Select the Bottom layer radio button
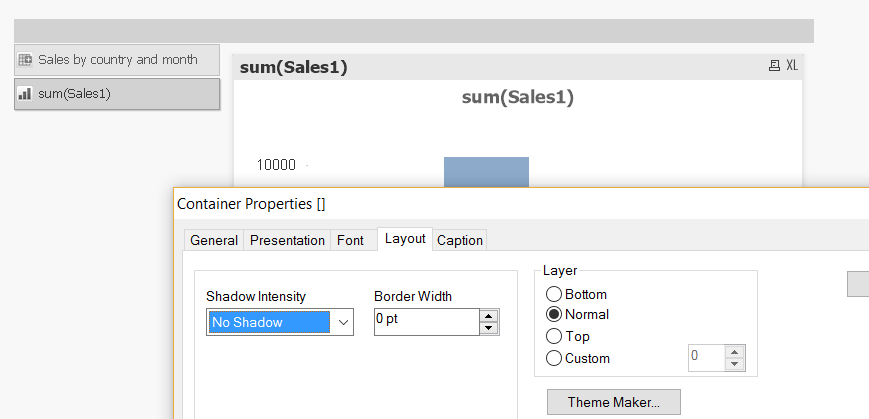Screen dimensions: 869x419 click(554, 295)
